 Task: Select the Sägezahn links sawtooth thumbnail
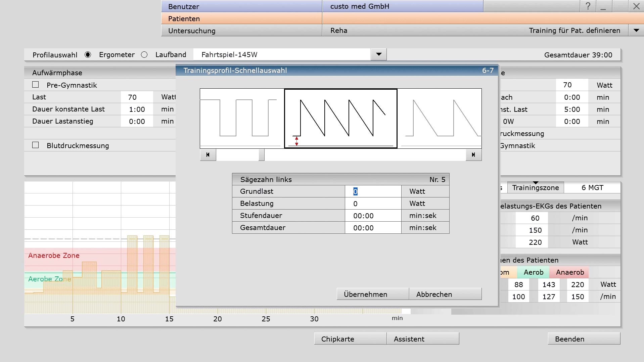coord(341,118)
